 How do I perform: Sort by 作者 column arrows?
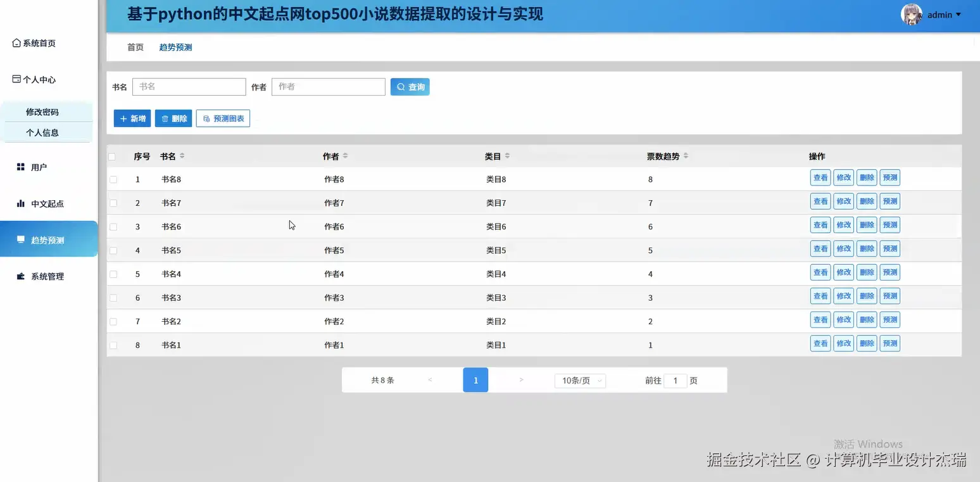coord(345,156)
